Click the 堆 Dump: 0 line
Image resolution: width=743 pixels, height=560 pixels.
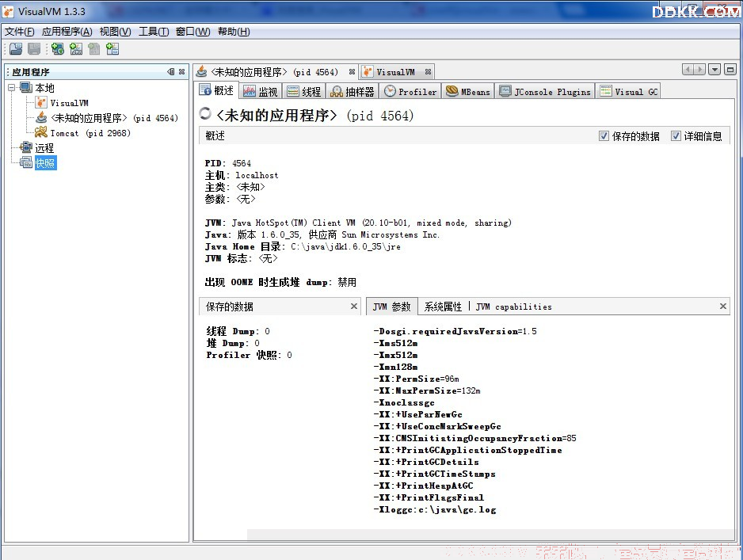pyautogui.click(x=233, y=343)
